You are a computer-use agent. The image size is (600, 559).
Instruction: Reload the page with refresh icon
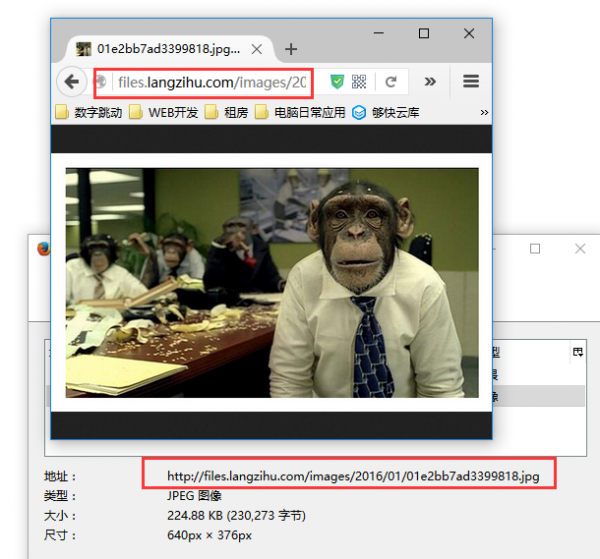point(391,81)
